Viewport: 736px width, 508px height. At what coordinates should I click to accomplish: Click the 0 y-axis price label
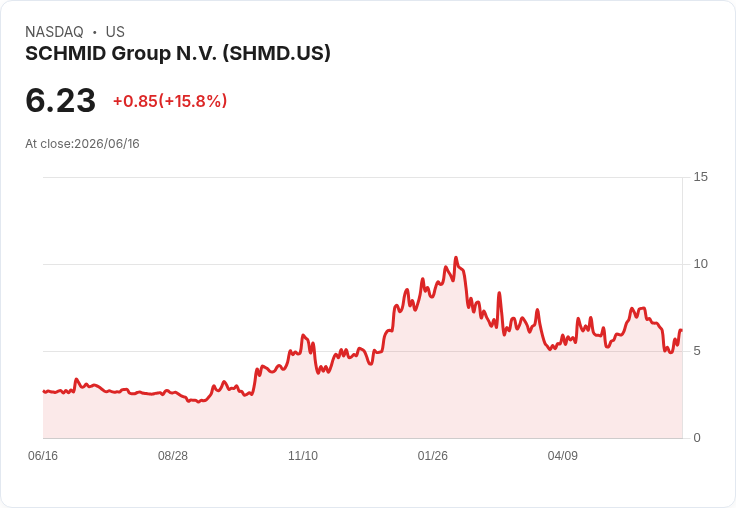697,438
